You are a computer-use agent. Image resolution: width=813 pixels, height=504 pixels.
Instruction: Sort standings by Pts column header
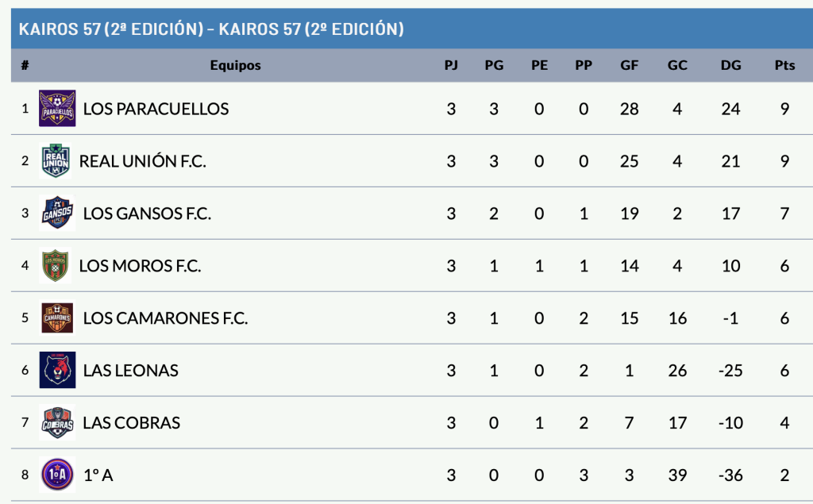tap(784, 66)
